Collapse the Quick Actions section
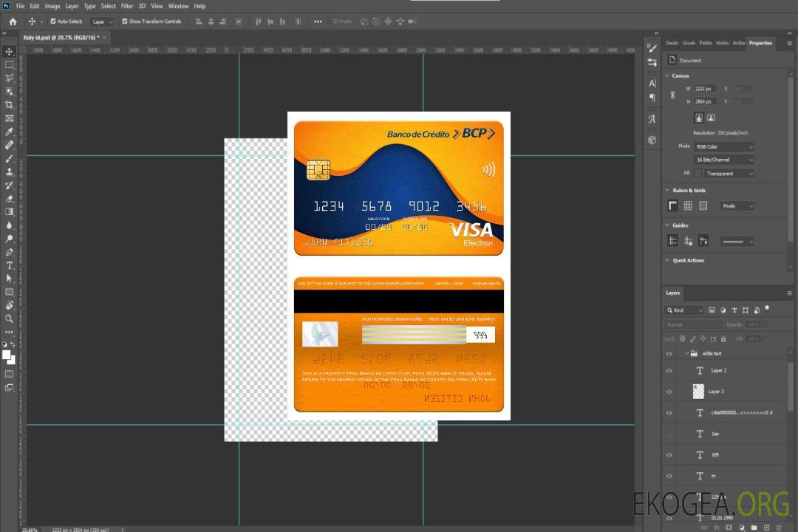The width and height of the screenshot is (798, 532). pyautogui.click(x=667, y=260)
